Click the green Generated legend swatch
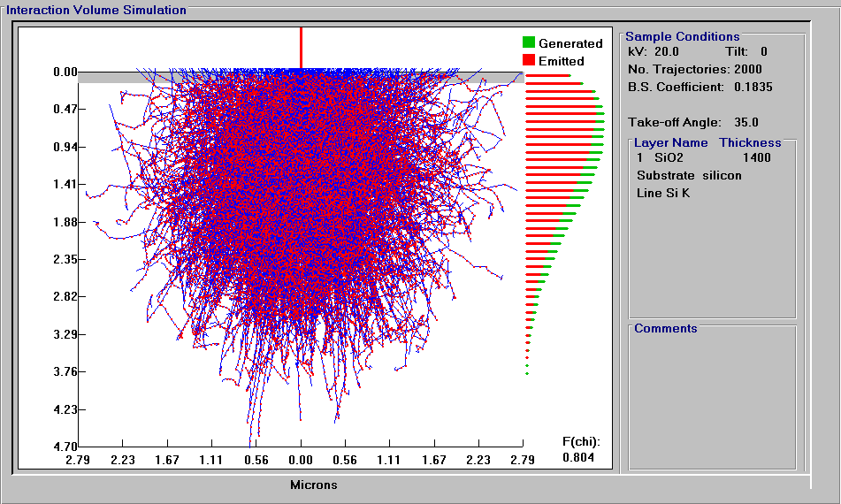The image size is (841, 504). pyautogui.click(x=528, y=42)
